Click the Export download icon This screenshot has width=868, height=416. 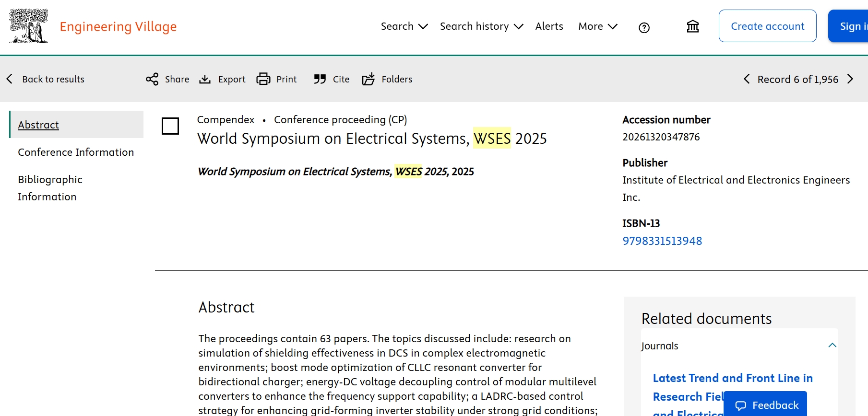click(x=205, y=79)
